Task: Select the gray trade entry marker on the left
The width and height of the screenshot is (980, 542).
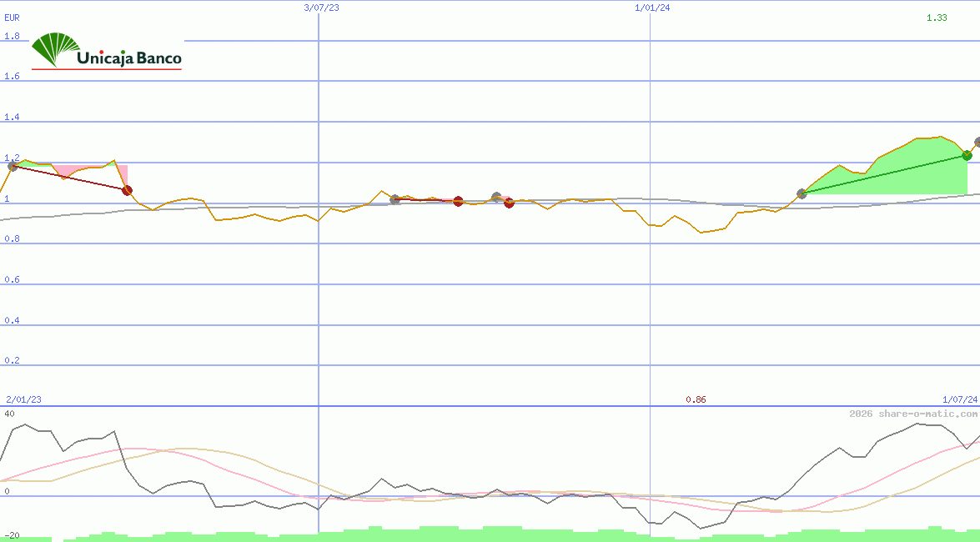Action: point(12,165)
